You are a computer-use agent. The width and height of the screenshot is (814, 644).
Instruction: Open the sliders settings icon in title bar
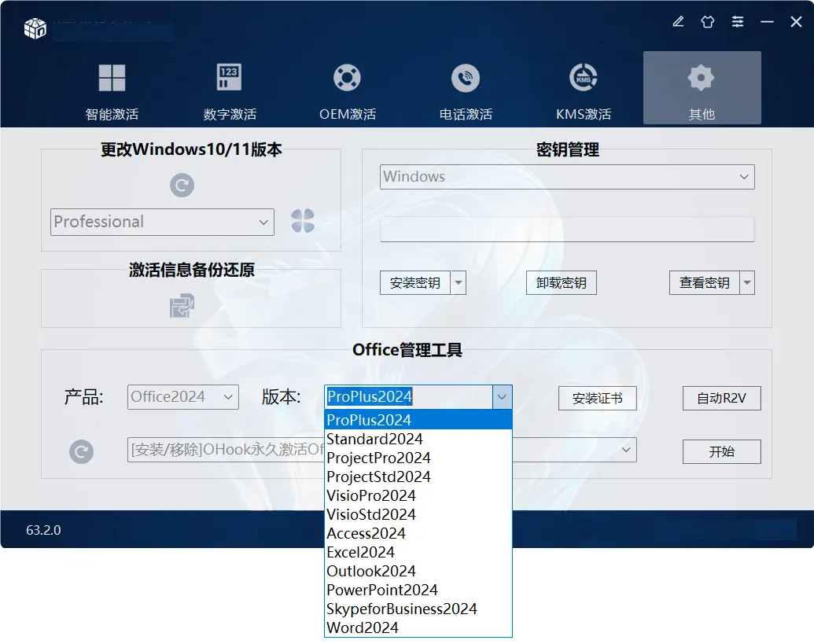737,22
